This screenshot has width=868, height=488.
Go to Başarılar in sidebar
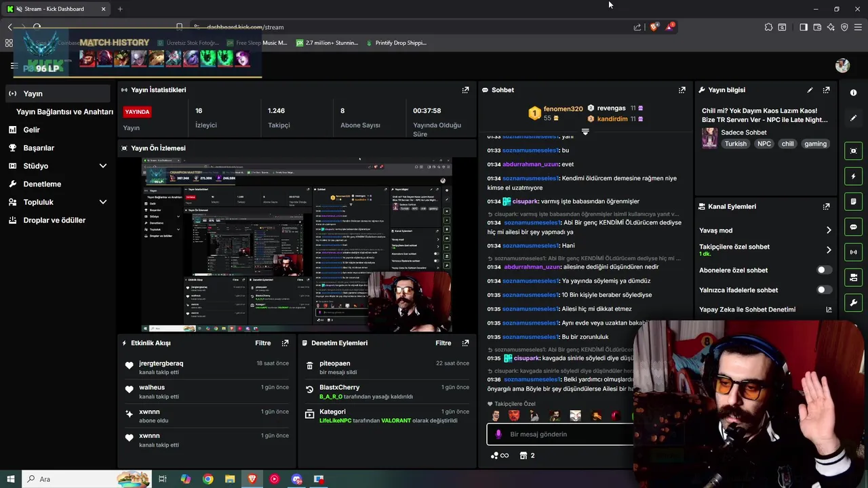[x=39, y=148]
